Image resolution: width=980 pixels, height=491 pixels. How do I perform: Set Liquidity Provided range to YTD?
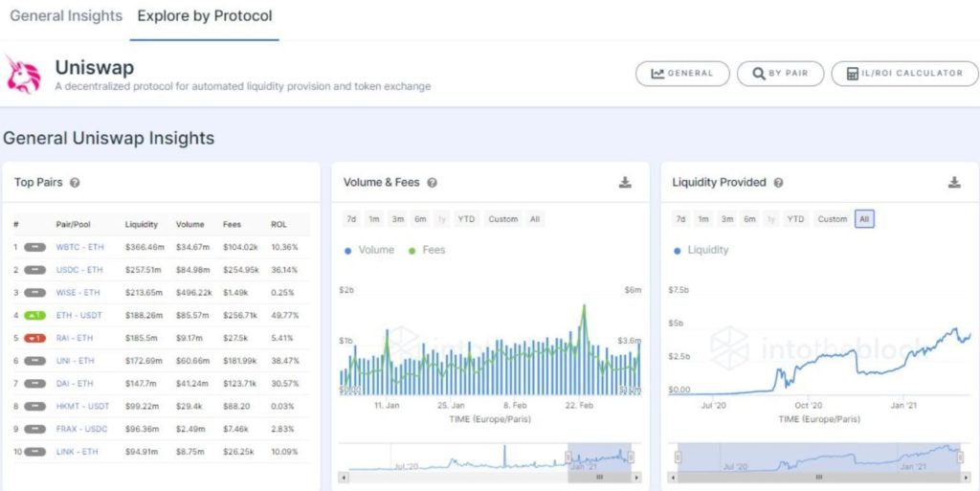(795, 219)
